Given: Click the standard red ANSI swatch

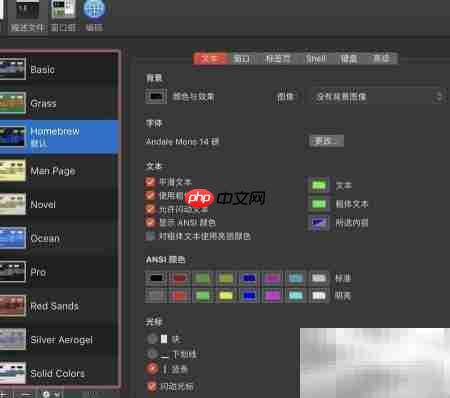Looking at the screenshot, I should pos(180,278).
